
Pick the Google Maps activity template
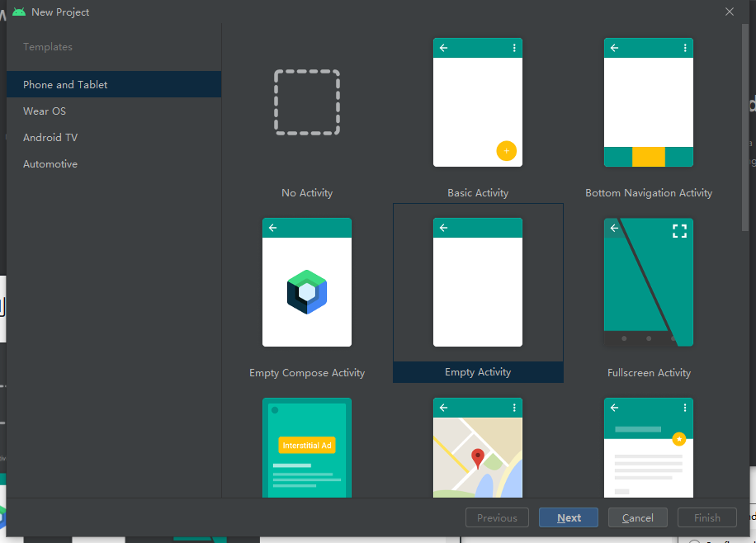478,448
